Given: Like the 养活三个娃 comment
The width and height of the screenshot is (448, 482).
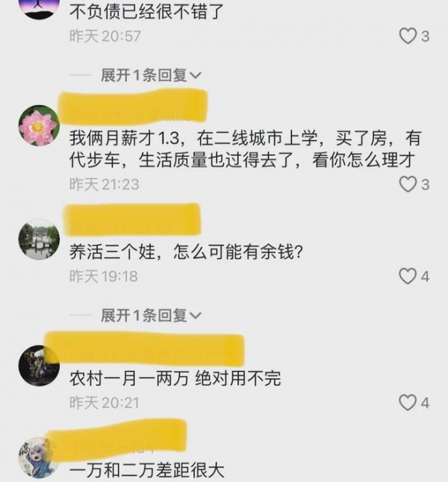Looking at the screenshot, I should (x=408, y=276).
